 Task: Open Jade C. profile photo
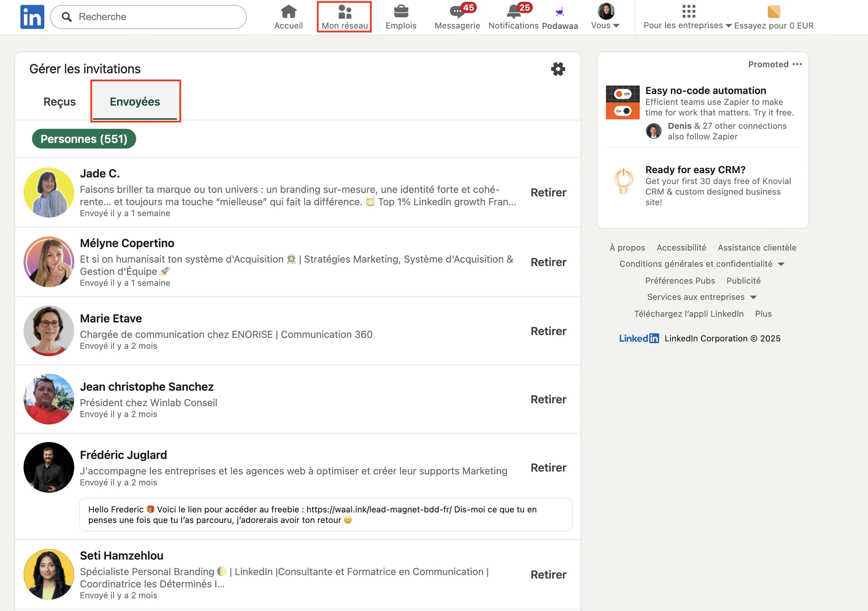click(x=49, y=192)
